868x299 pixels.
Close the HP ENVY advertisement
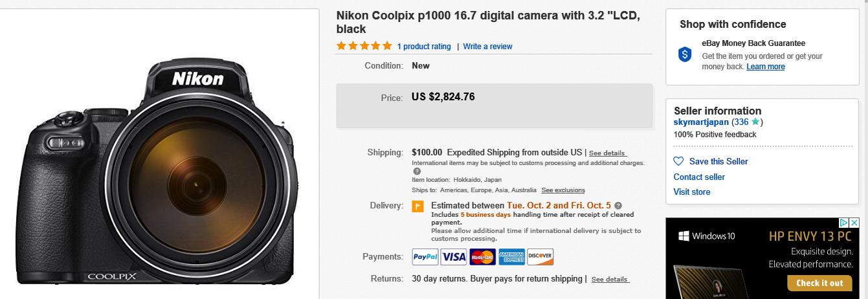(854, 223)
